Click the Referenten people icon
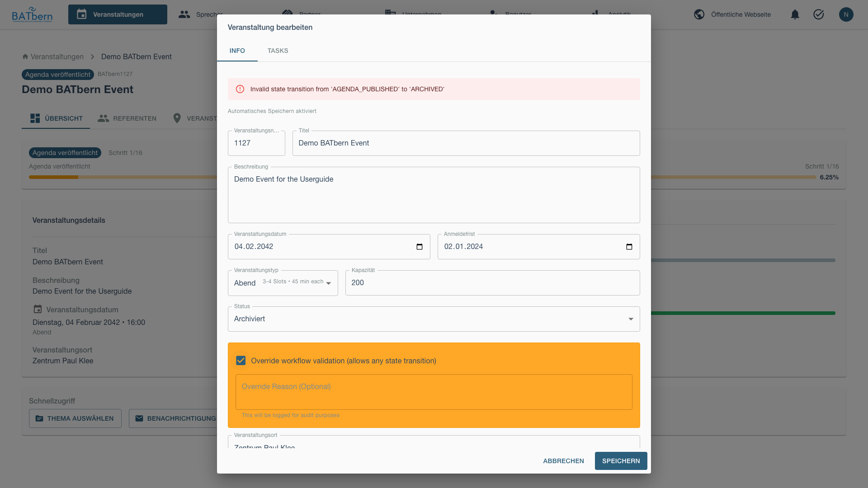 (103, 118)
